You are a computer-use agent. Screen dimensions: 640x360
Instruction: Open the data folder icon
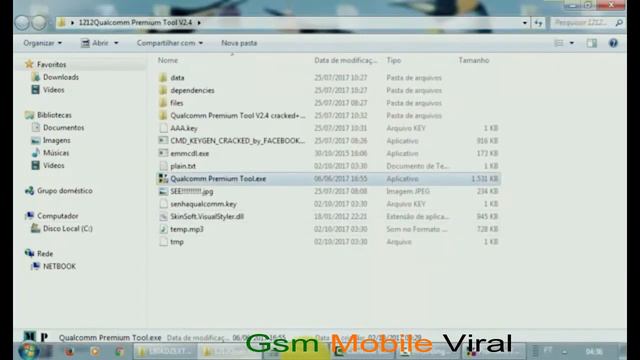pos(163,78)
